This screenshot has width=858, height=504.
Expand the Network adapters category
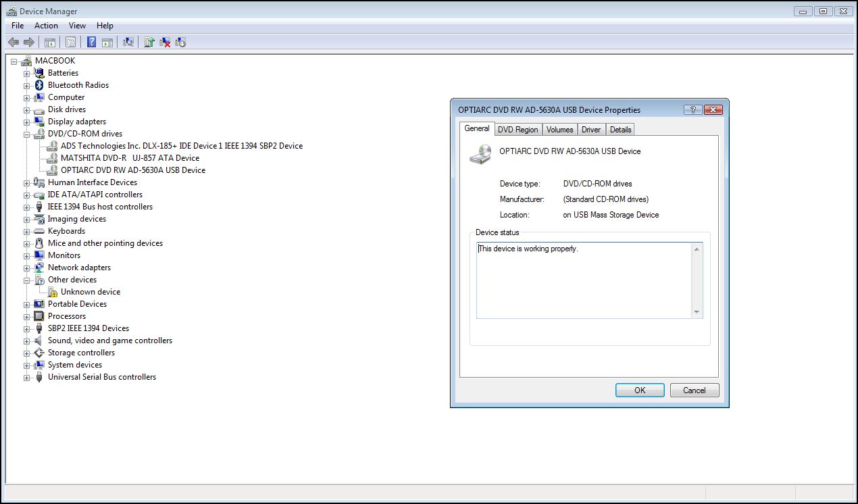pyautogui.click(x=26, y=268)
